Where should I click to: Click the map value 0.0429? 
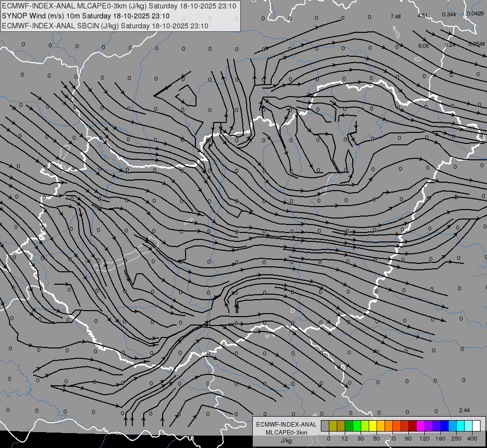click(475, 13)
